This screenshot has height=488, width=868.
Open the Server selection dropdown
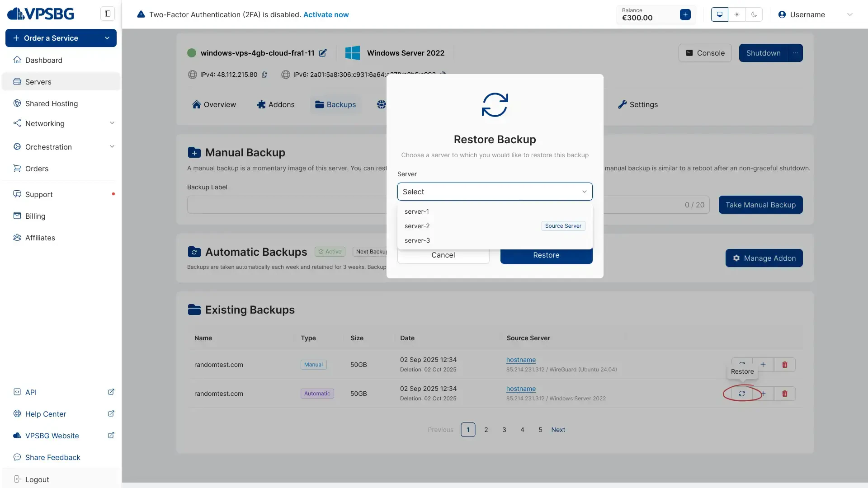click(494, 192)
